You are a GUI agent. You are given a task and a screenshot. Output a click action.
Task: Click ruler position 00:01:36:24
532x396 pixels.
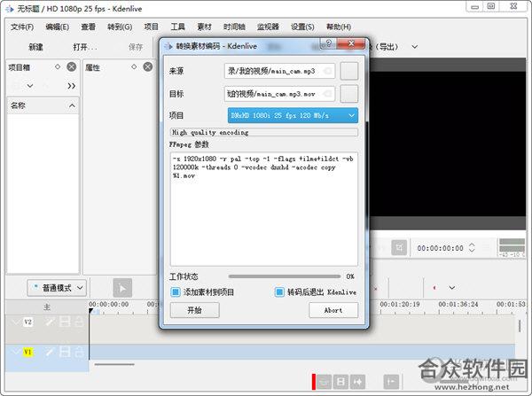tap(458, 304)
